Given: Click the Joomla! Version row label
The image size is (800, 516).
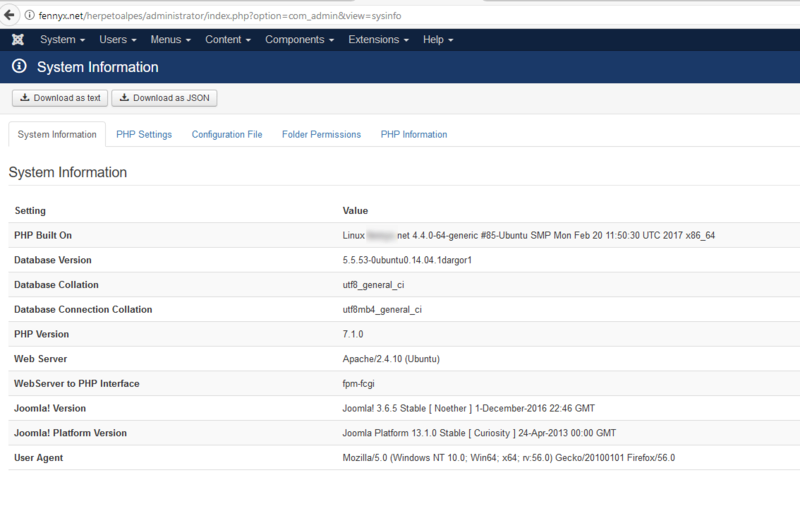Looking at the screenshot, I should click(50, 408).
